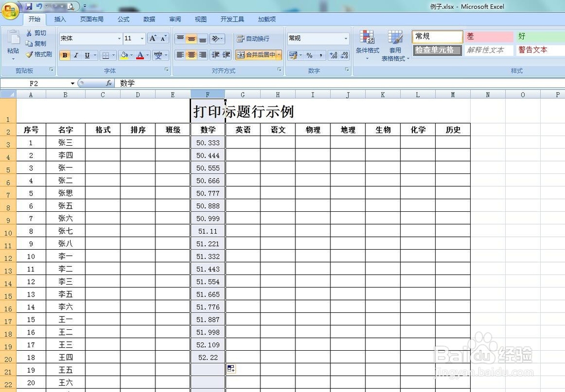Switch to the 插入 ribbon tab
This screenshot has width=565, height=392.
pos(60,19)
